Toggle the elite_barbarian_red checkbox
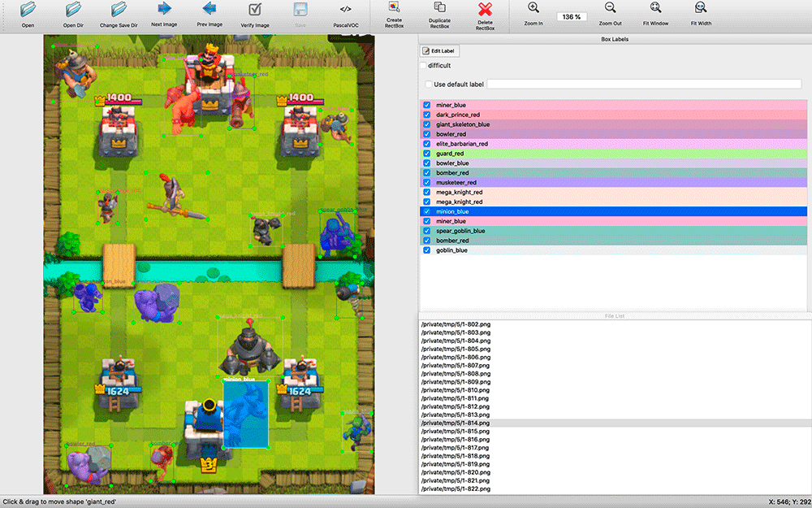Viewport: 812px width, 508px height. click(427, 144)
